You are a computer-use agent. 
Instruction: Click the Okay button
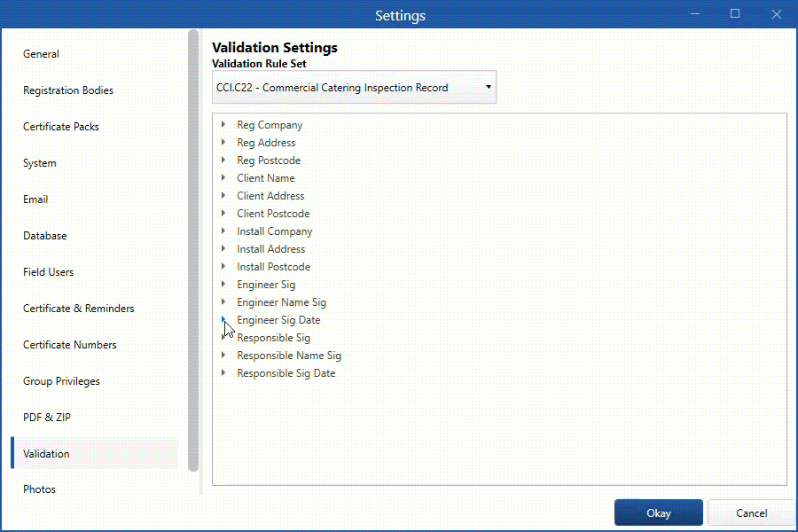point(659,512)
